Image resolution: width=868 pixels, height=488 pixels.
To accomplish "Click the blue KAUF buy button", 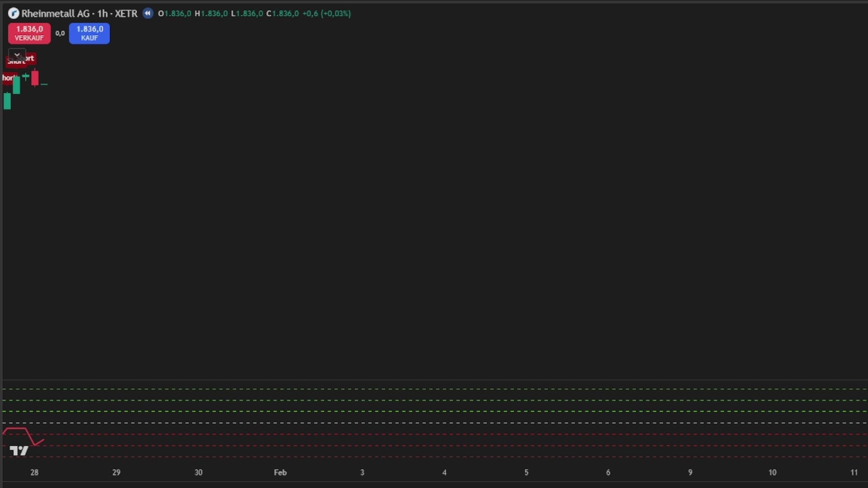I will click(90, 33).
